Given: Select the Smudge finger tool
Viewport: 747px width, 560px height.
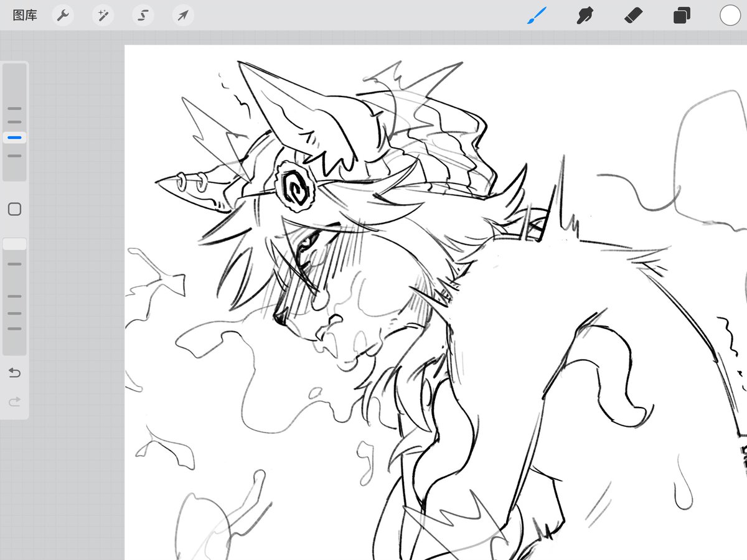Looking at the screenshot, I should (584, 16).
